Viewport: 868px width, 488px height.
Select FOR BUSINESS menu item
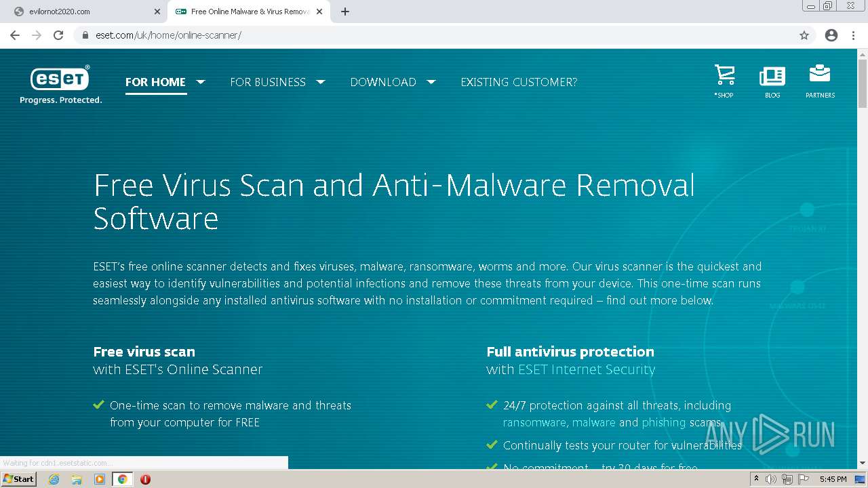coord(268,82)
